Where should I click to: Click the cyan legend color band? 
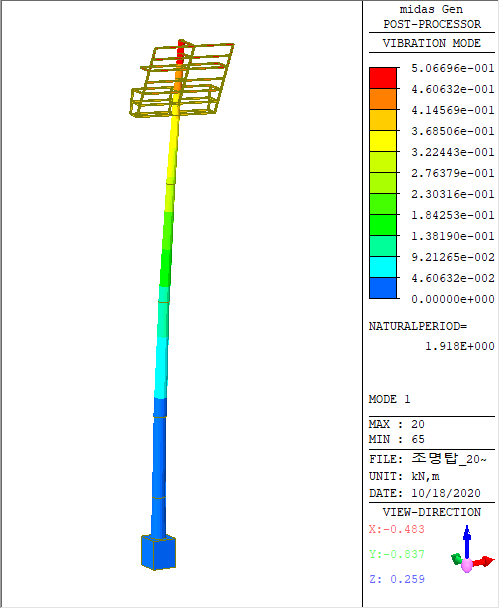click(383, 267)
